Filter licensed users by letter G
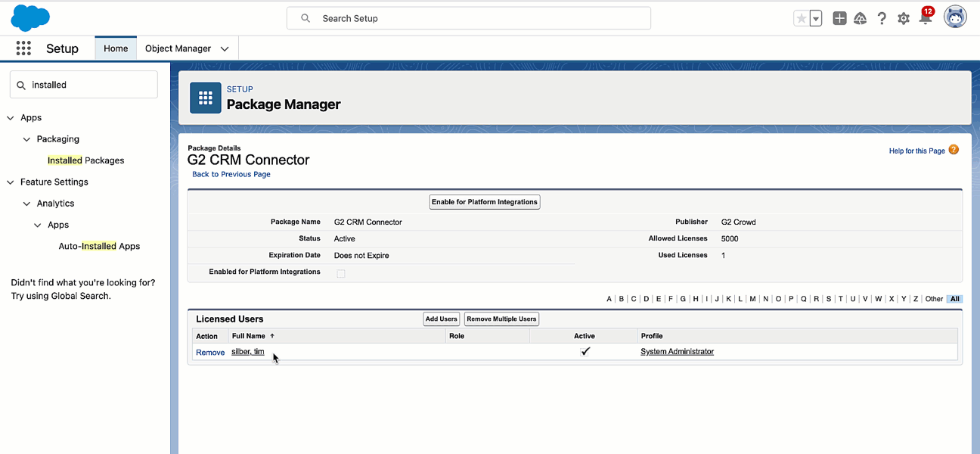Viewport: 980px width, 454px height. click(683, 299)
